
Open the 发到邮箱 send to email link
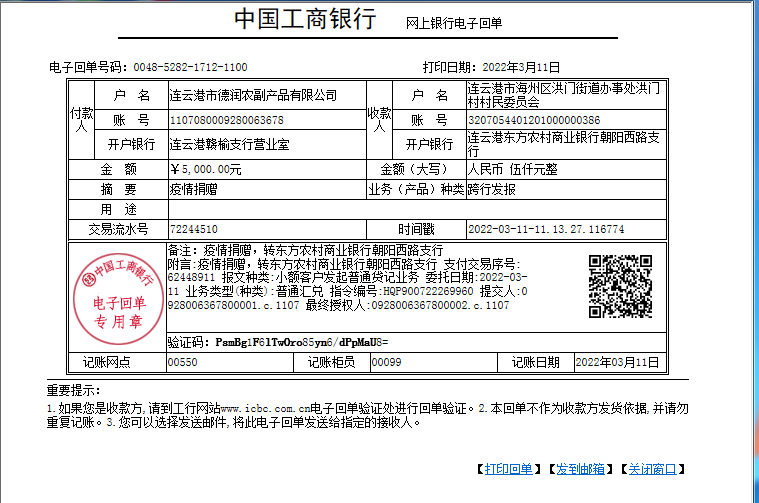(580, 469)
